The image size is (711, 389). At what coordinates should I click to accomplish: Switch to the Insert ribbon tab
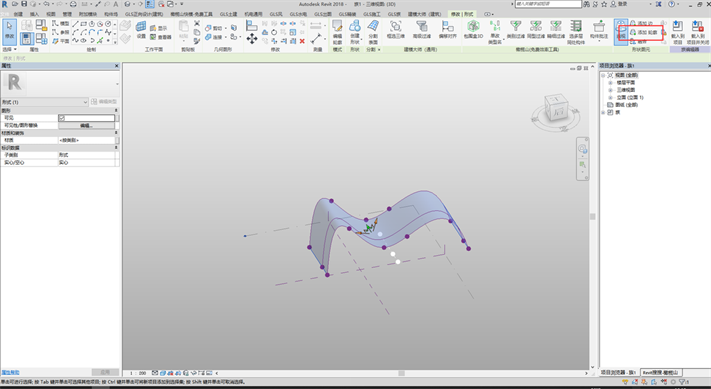pyautogui.click(x=34, y=14)
